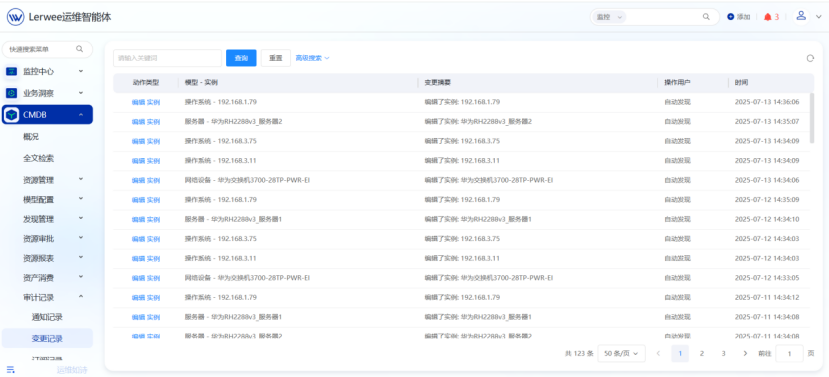Image resolution: width=829 pixels, height=377 pixels.
Task: Go to page 2
Action: point(702,353)
